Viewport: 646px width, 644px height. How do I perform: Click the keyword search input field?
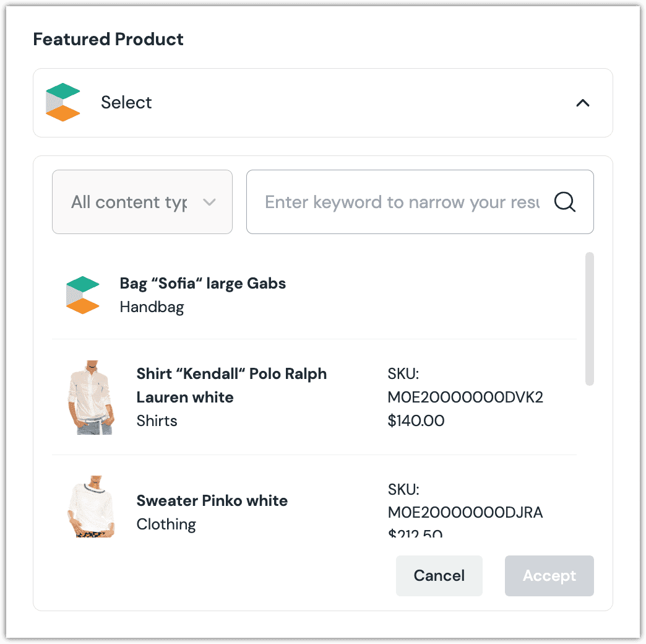[402, 202]
